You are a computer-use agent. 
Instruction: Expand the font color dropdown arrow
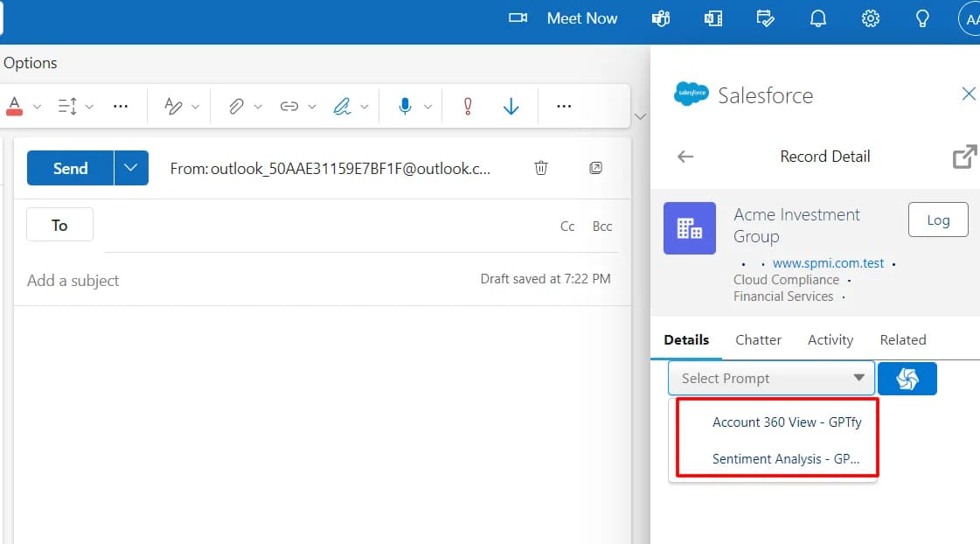(x=37, y=107)
